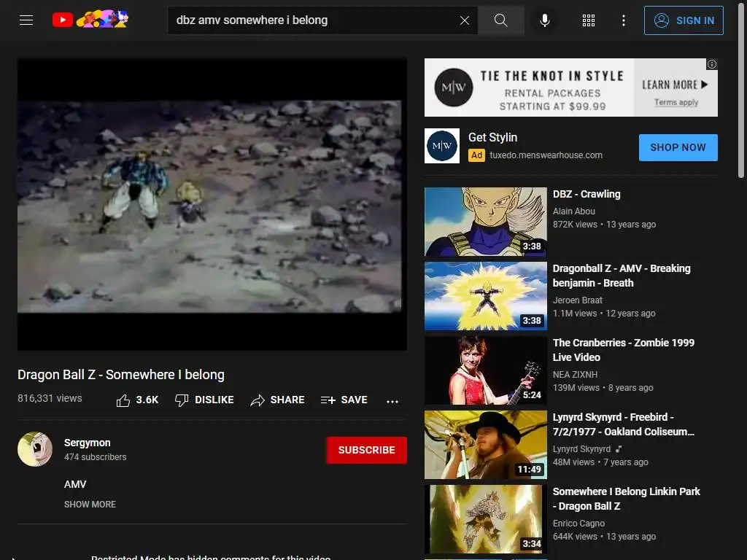Open Somewhere I Belong Linkin Park title
The width and height of the screenshot is (747, 560).
(626, 499)
